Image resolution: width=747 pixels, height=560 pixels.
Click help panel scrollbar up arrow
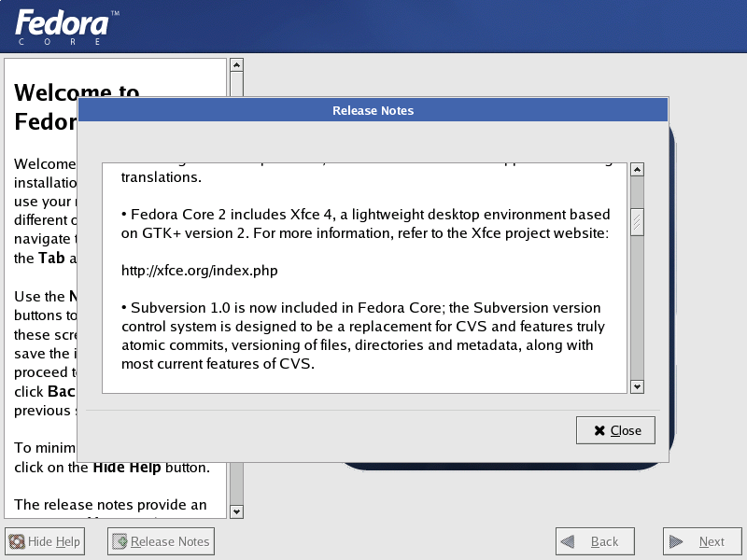tap(237, 64)
